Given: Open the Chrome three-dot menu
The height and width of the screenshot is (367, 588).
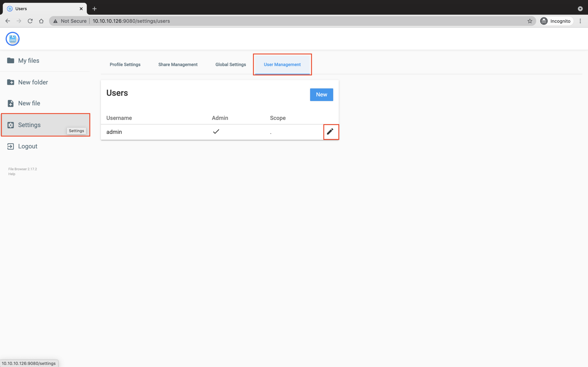Looking at the screenshot, I should 581,21.
